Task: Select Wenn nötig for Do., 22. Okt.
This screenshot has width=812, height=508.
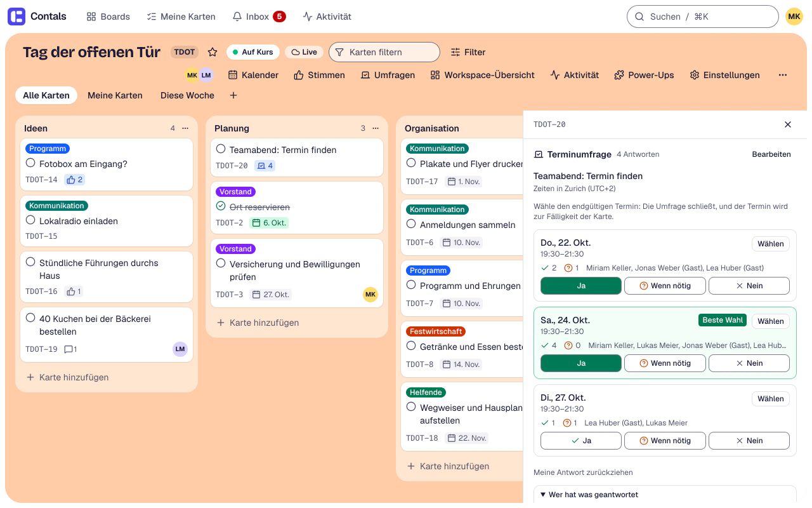Action: [665, 286]
